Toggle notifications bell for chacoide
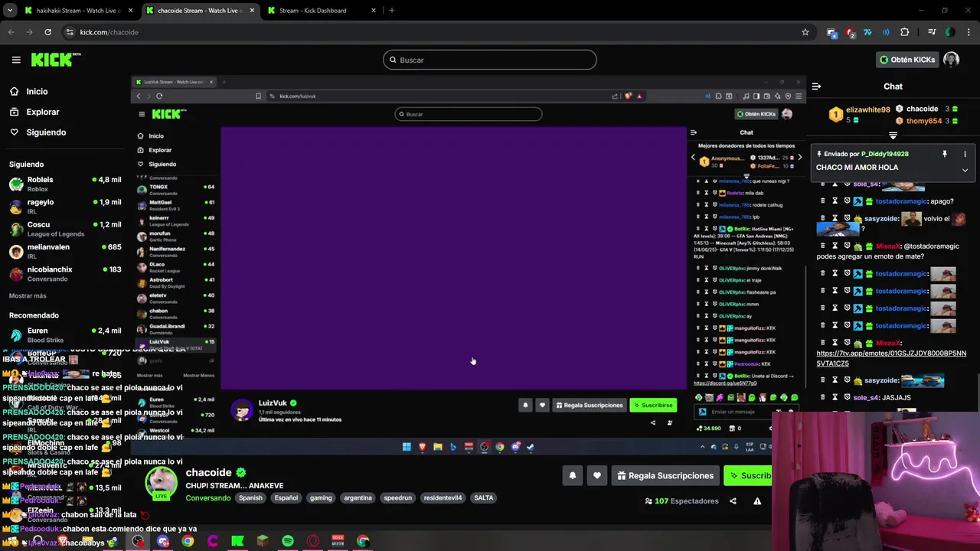 pos(572,476)
